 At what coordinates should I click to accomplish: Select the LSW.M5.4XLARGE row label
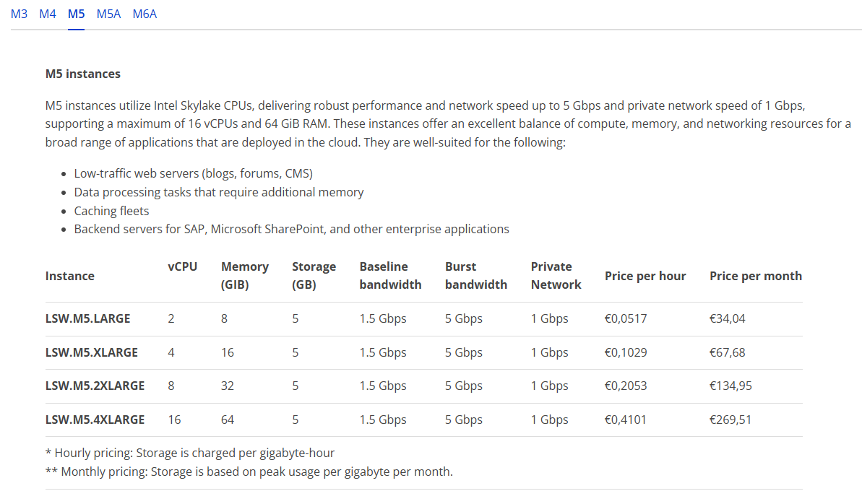pos(95,420)
